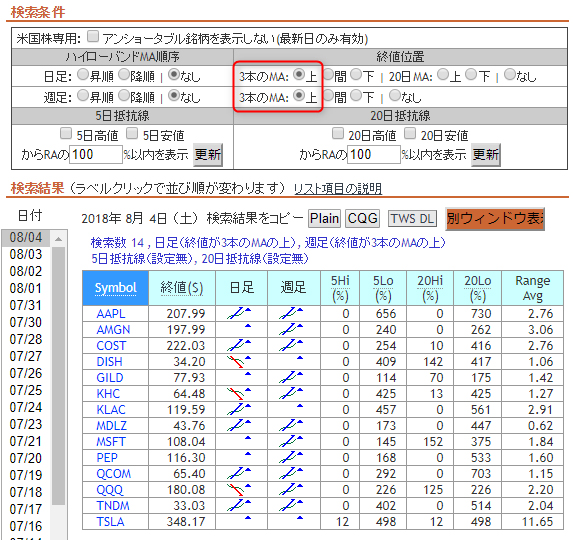The image size is (573, 540).
Task: Copy results with the Plain button
Action: pyautogui.click(x=325, y=218)
